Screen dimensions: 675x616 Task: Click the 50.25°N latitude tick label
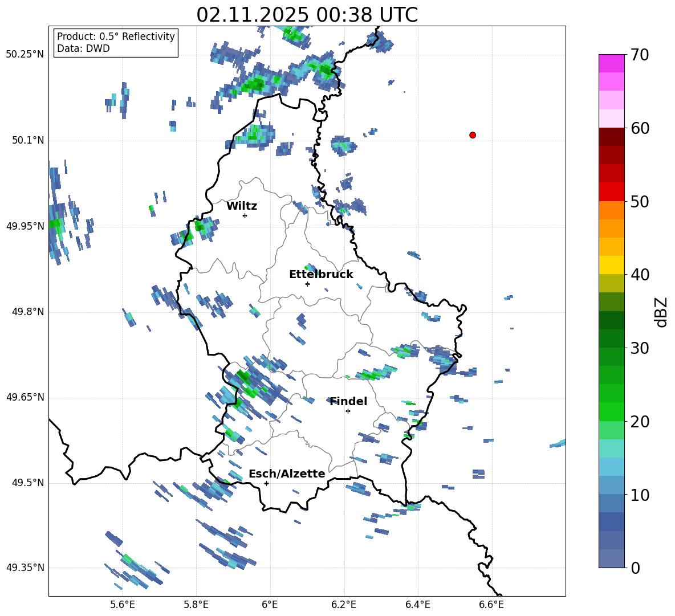[x=25, y=55]
